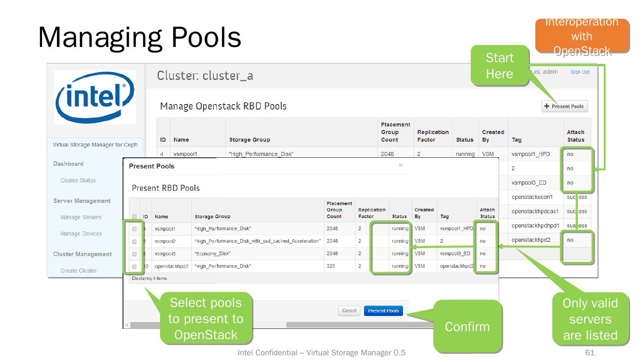Click the vsmpool1 name in the dialog table
644x362 pixels.
[x=165, y=229]
